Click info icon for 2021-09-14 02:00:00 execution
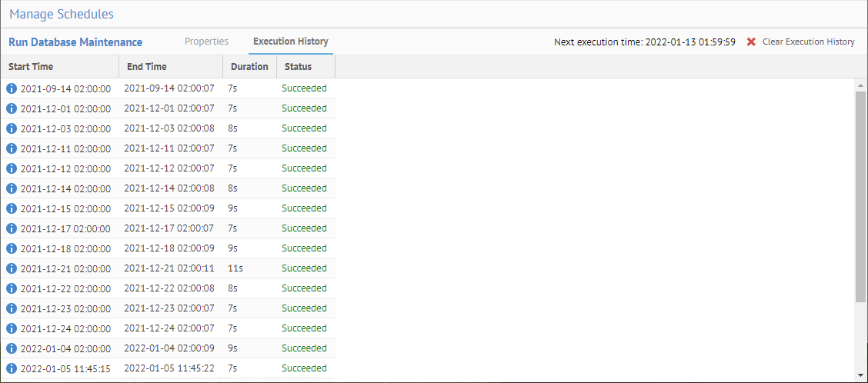 (x=12, y=88)
